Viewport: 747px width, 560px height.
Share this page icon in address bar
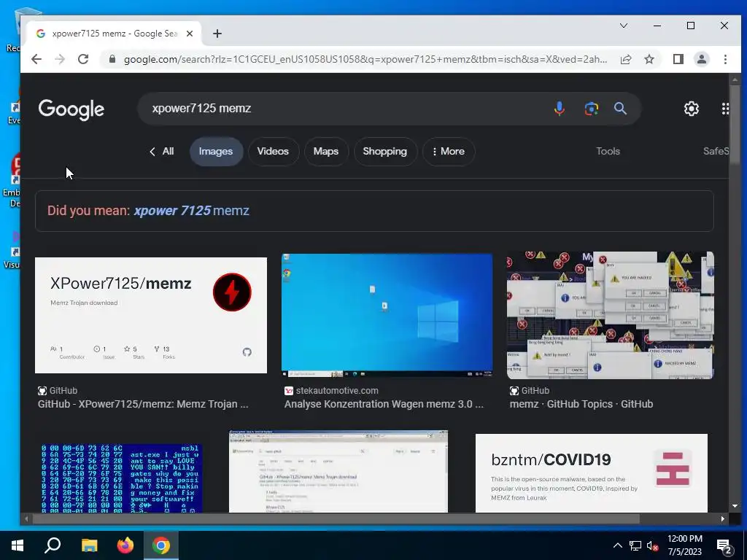pyautogui.click(x=626, y=59)
